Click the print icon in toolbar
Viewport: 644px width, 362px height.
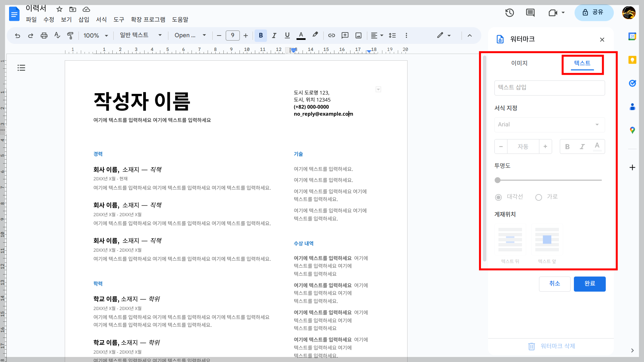point(44,36)
